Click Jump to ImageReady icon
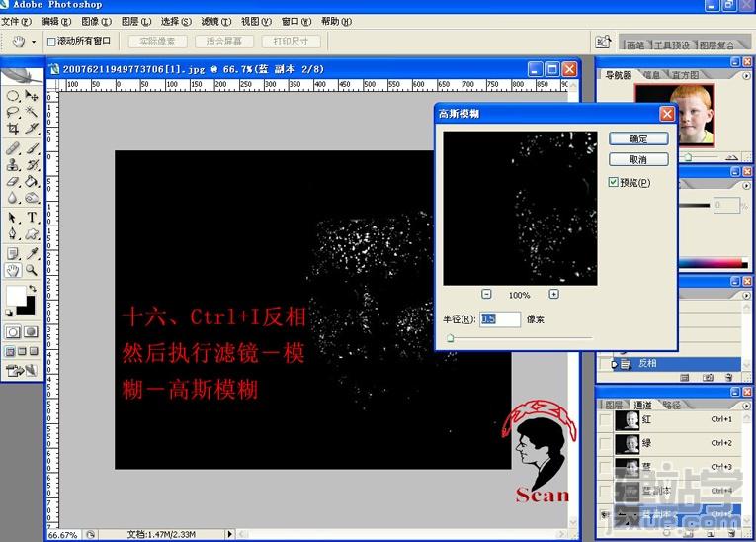Screen dimensions: 756x542 tap(22, 371)
